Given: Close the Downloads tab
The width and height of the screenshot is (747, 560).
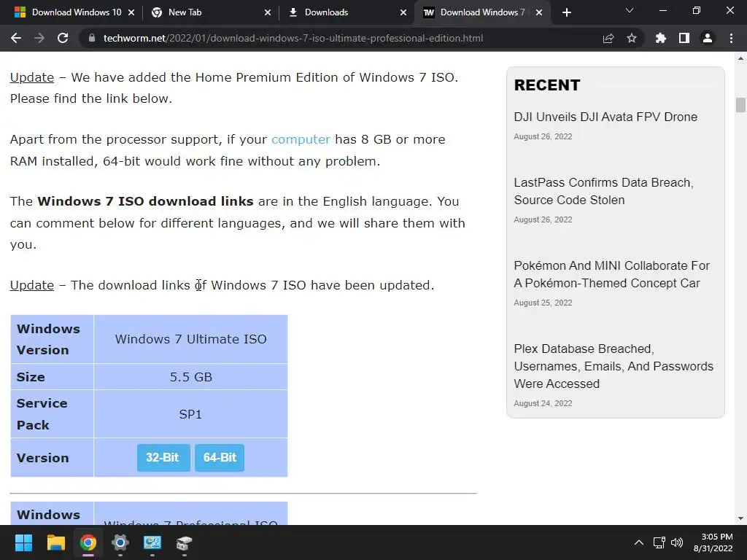Looking at the screenshot, I should pos(403,12).
